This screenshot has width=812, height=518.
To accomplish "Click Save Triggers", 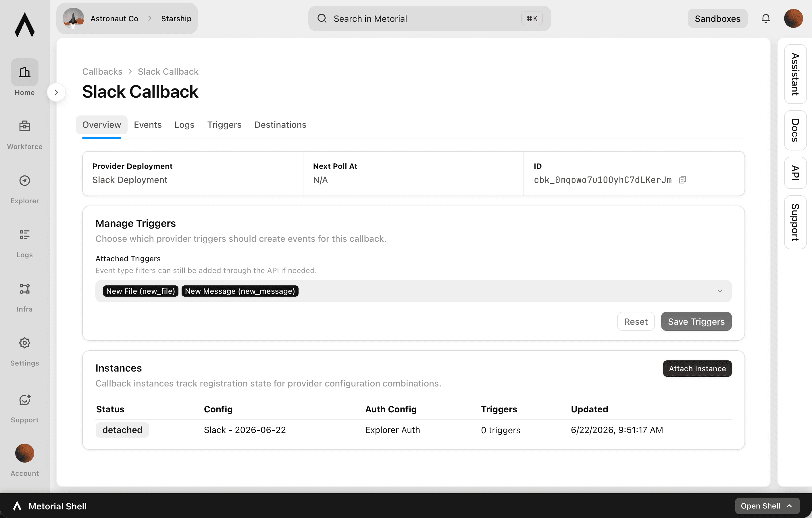I will (696, 322).
